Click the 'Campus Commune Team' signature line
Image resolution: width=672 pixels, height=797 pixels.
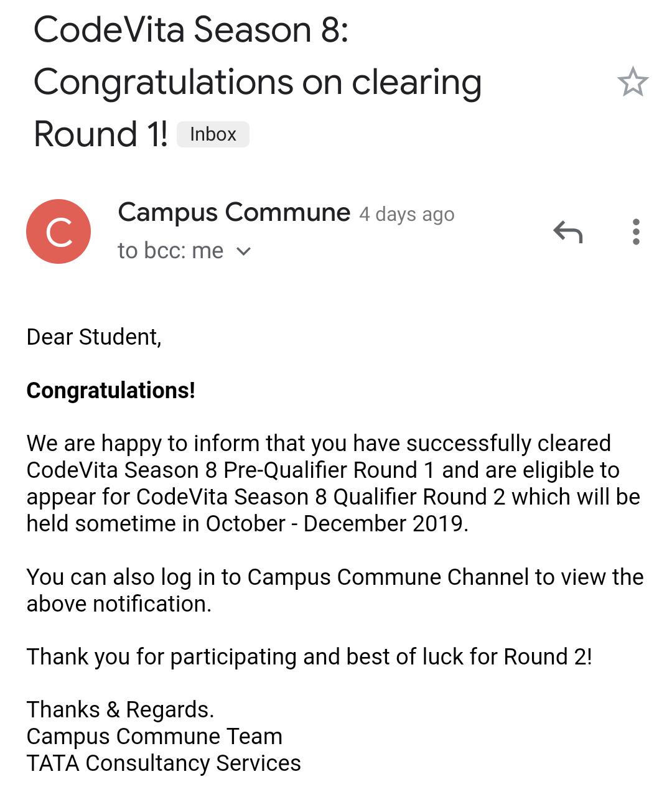point(154,736)
